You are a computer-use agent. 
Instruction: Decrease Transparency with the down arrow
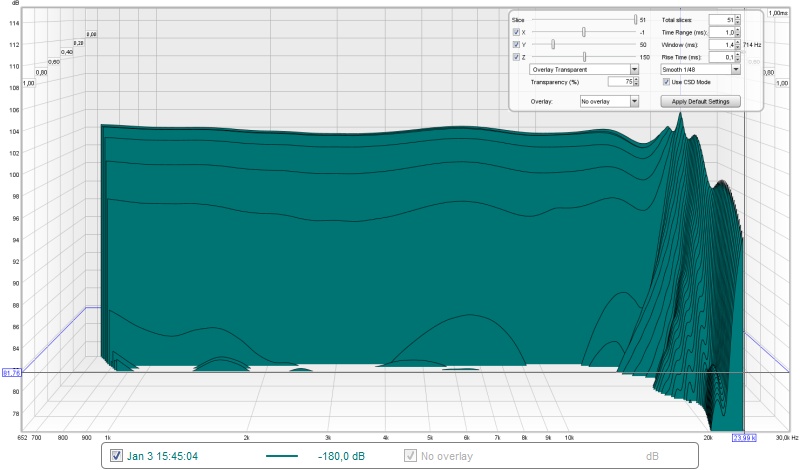click(x=636, y=84)
